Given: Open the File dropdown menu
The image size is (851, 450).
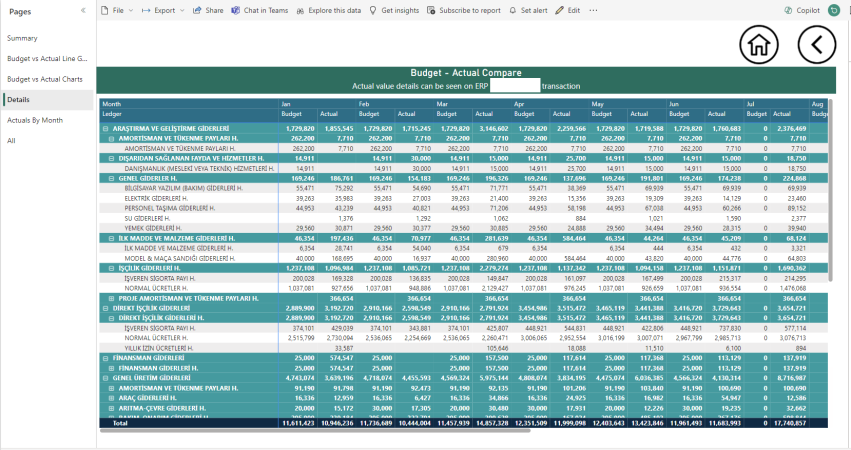Looking at the screenshot, I should (x=117, y=10).
